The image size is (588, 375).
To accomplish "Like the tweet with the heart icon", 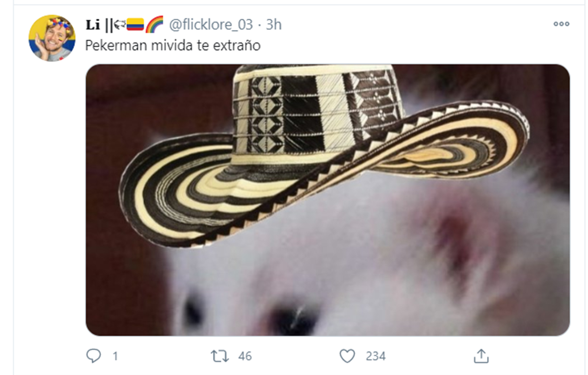I will [x=347, y=356].
